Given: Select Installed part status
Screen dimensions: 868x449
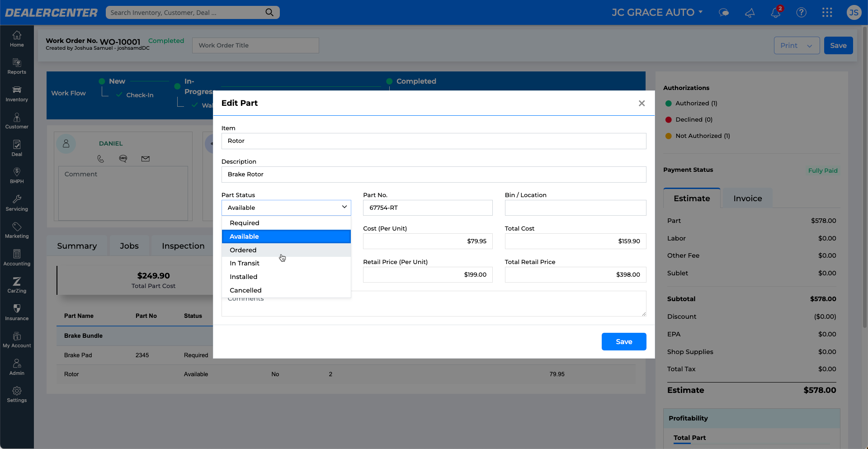Looking at the screenshot, I should (x=286, y=277).
